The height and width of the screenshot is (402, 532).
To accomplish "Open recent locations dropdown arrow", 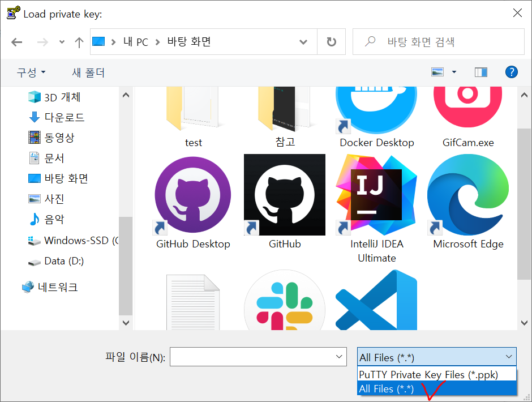I will (x=62, y=42).
